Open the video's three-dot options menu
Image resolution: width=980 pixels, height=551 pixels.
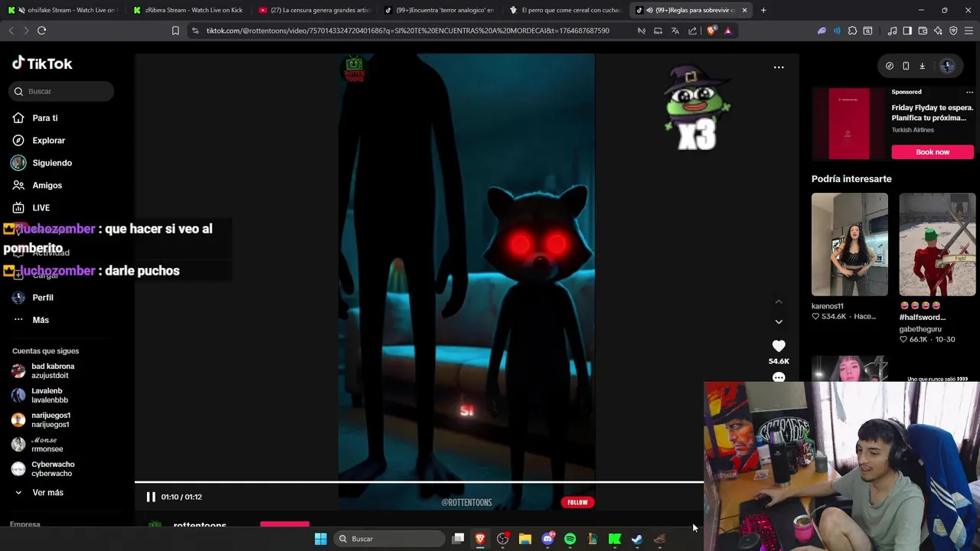tap(779, 67)
